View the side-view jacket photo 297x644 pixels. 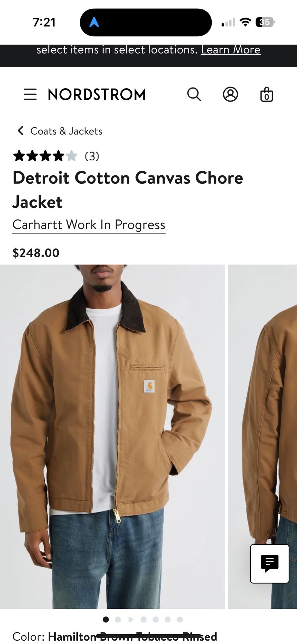[262, 436]
